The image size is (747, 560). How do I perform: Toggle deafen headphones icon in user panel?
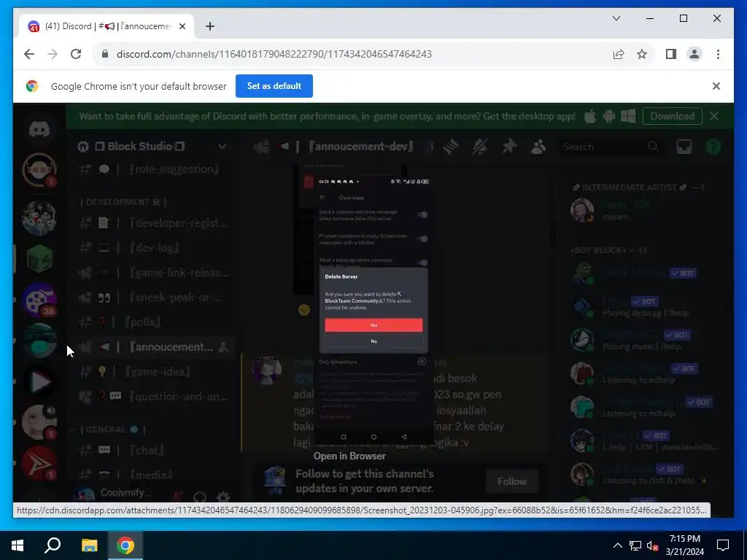coord(200,497)
